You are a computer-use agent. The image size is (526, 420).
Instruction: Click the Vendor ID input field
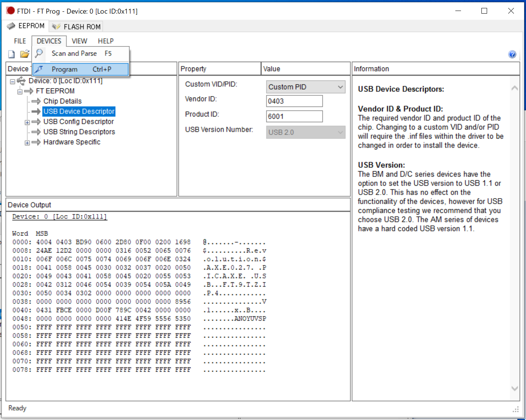click(x=294, y=101)
